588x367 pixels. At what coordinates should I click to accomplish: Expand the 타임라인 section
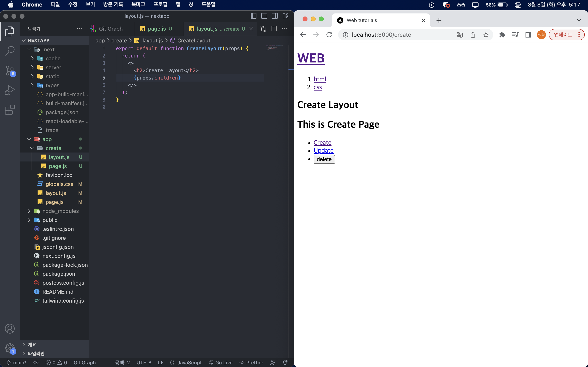pos(36,353)
